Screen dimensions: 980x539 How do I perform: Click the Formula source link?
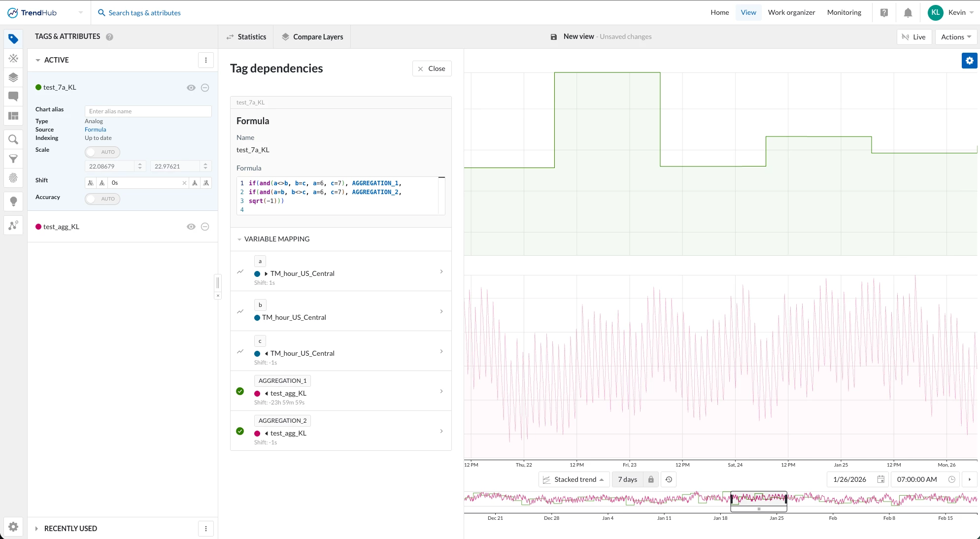pyautogui.click(x=95, y=130)
